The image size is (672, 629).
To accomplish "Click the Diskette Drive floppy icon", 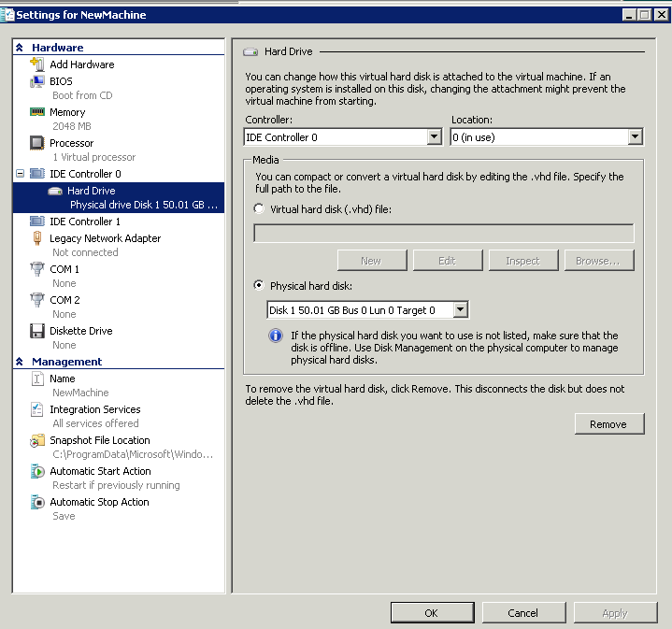I will 37,331.
